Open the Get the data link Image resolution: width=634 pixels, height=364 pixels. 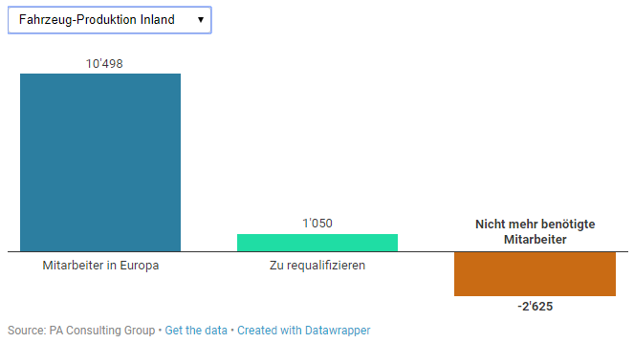196,331
